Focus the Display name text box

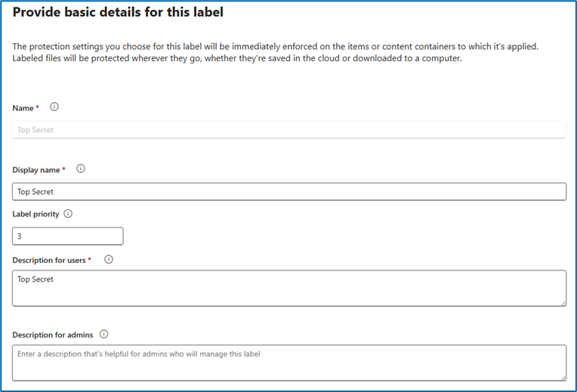[x=289, y=192]
